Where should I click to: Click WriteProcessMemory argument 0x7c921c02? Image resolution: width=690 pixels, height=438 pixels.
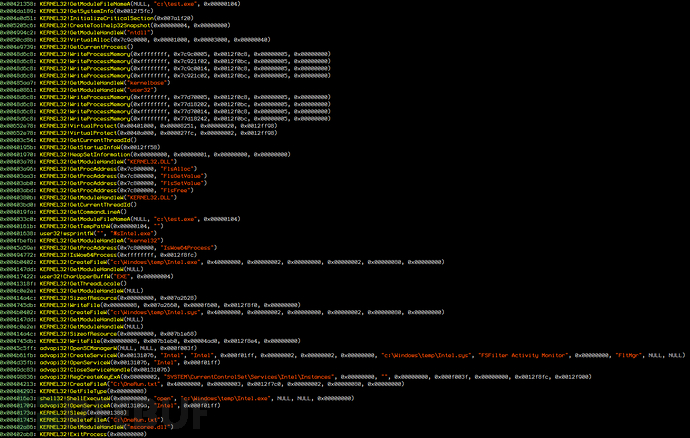(x=191, y=76)
